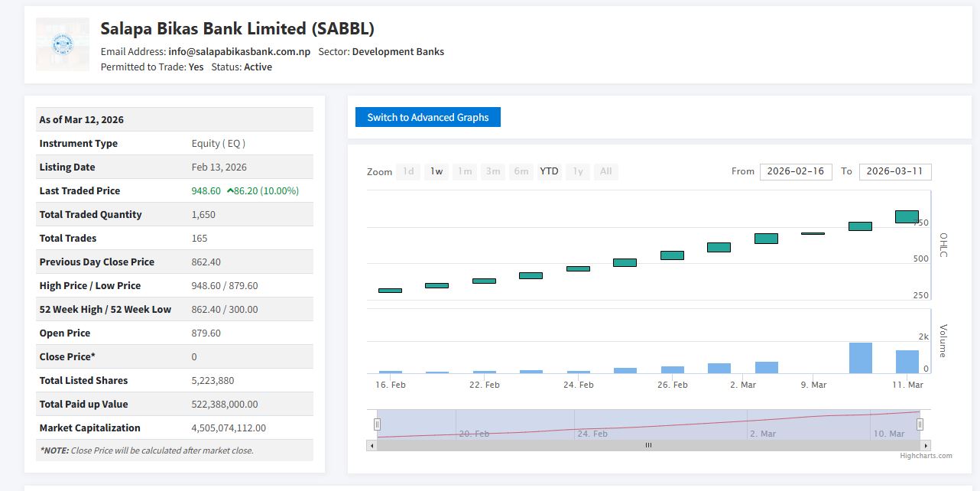Click the right scroll arrow under the chart navigator
The height and width of the screenshot is (491, 980).
click(926, 445)
